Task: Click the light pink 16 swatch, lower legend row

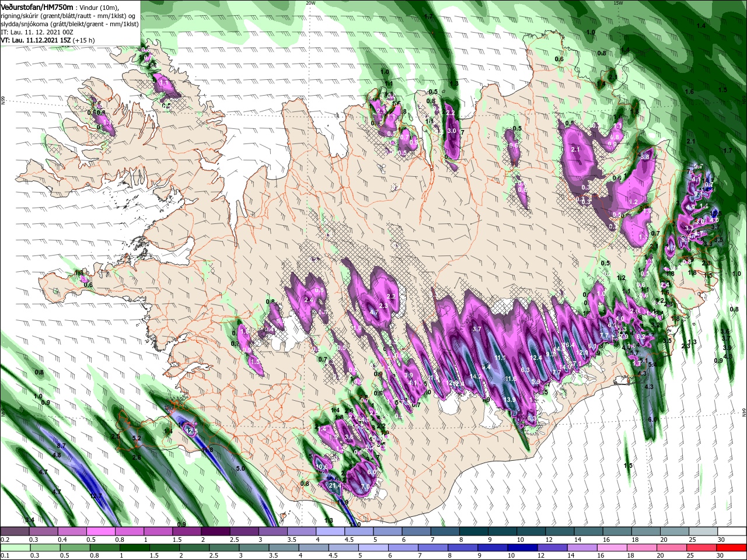Action: tap(612, 548)
